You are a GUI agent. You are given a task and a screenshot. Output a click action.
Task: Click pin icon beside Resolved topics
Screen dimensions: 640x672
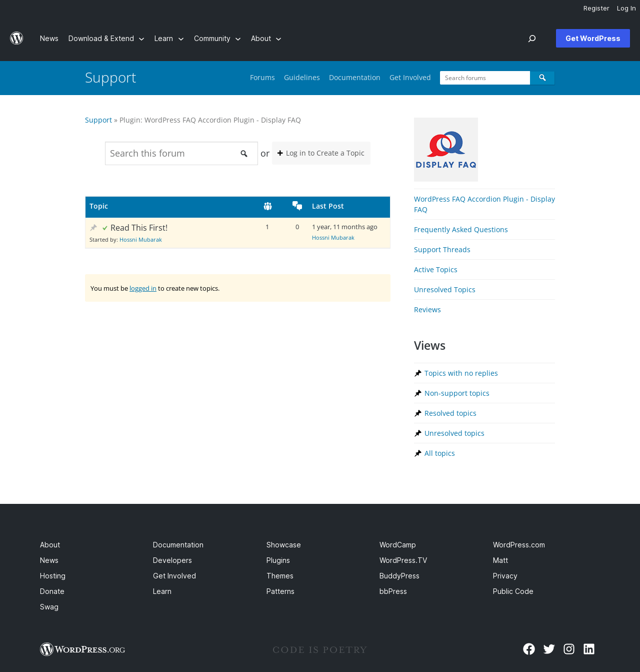tap(418, 413)
